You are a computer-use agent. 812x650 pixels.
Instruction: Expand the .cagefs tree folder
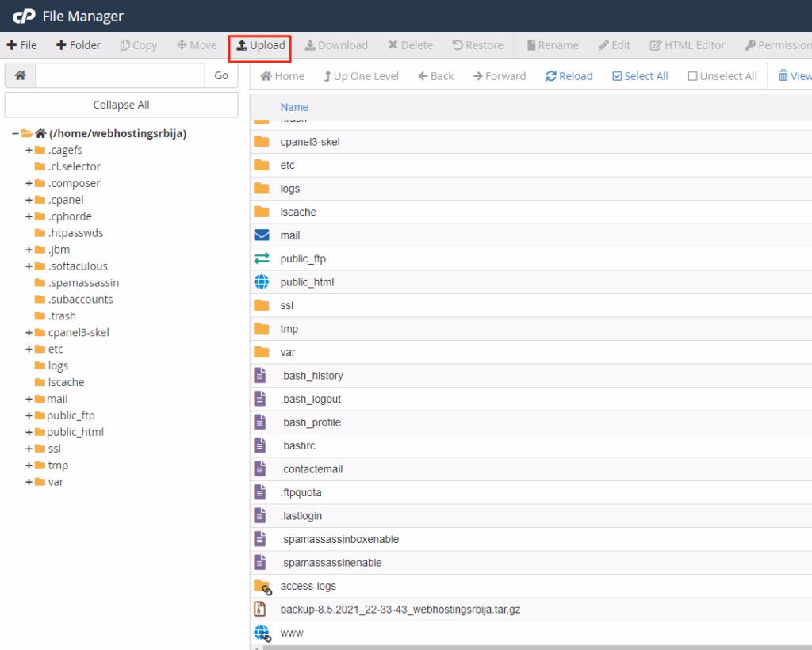(x=29, y=150)
